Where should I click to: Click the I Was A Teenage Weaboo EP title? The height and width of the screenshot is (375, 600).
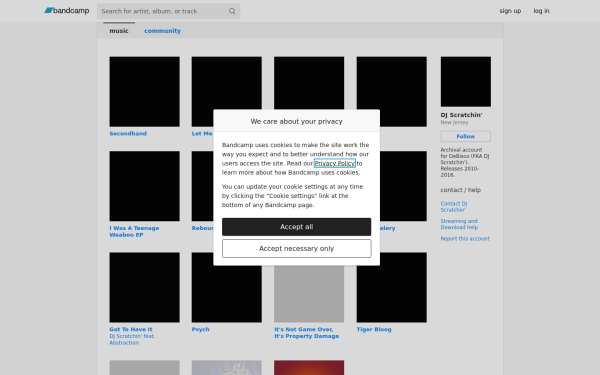click(134, 232)
